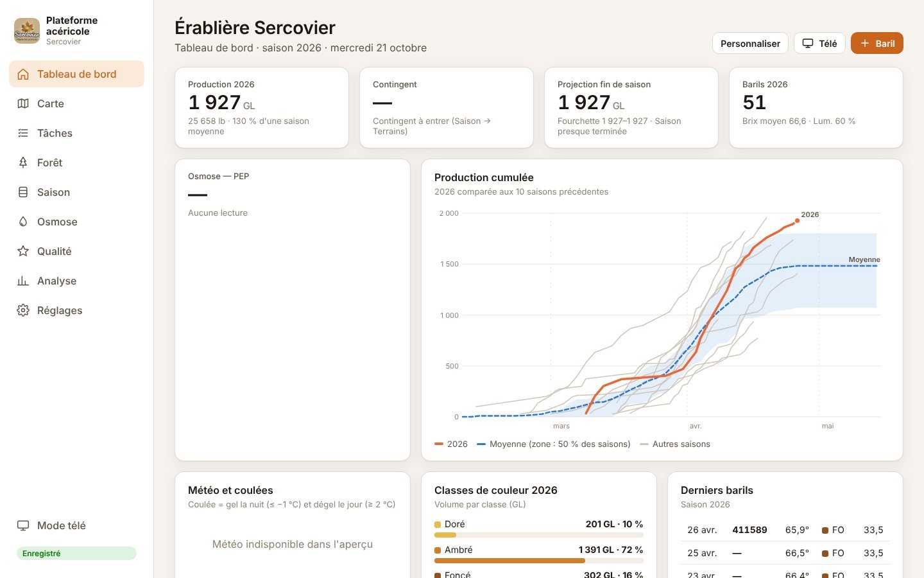Click the Doré yellow colour swatch

[438, 525]
